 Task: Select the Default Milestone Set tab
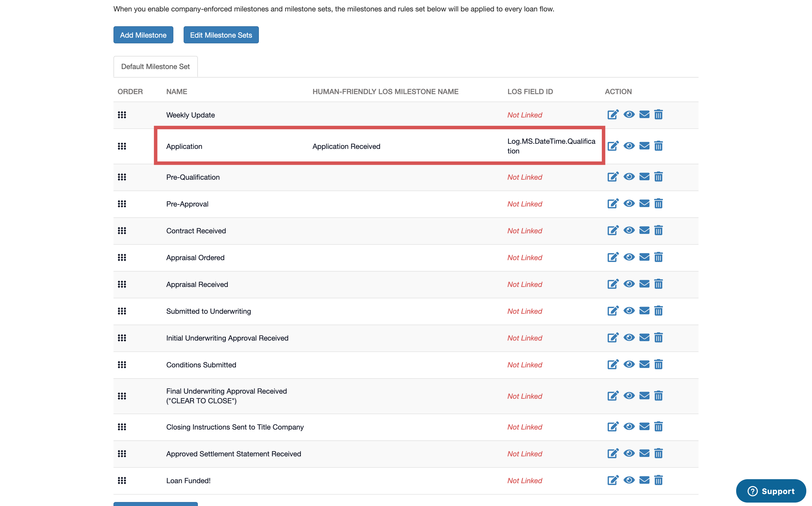click(155, 66)
